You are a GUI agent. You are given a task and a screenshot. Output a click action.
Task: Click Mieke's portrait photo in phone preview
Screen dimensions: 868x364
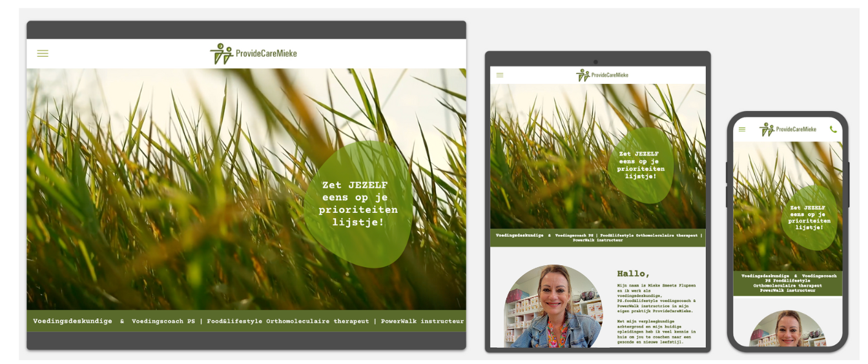coord(787,329)
